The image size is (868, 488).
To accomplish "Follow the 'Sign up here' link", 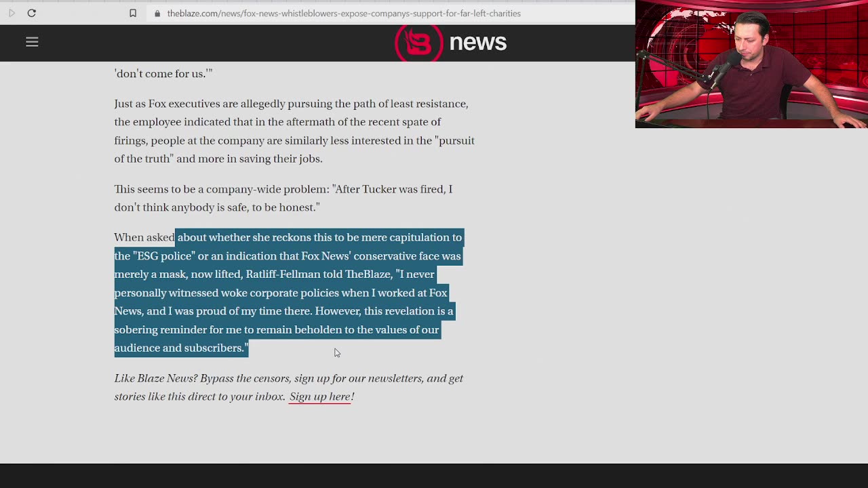I will (x=319, y=396).
